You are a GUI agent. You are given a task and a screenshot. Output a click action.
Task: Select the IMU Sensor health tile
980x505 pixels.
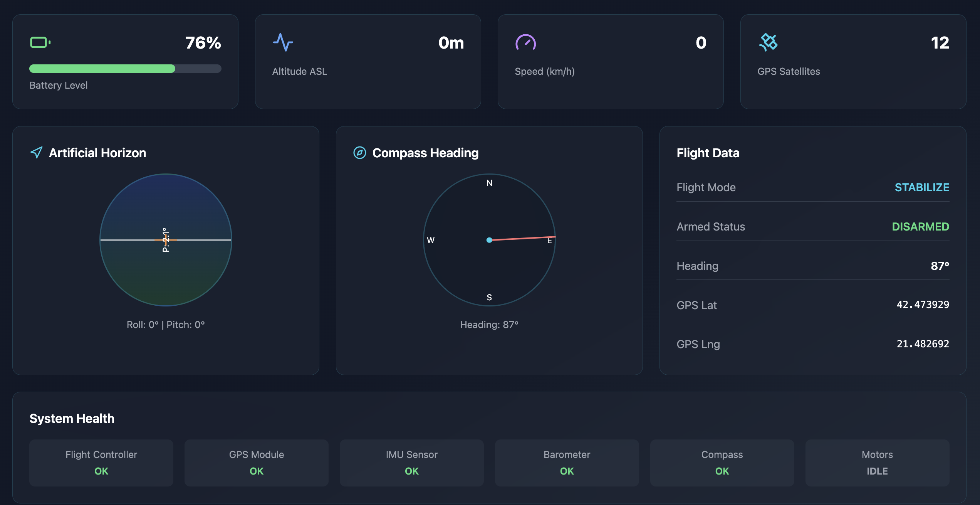tap(412, 463)
